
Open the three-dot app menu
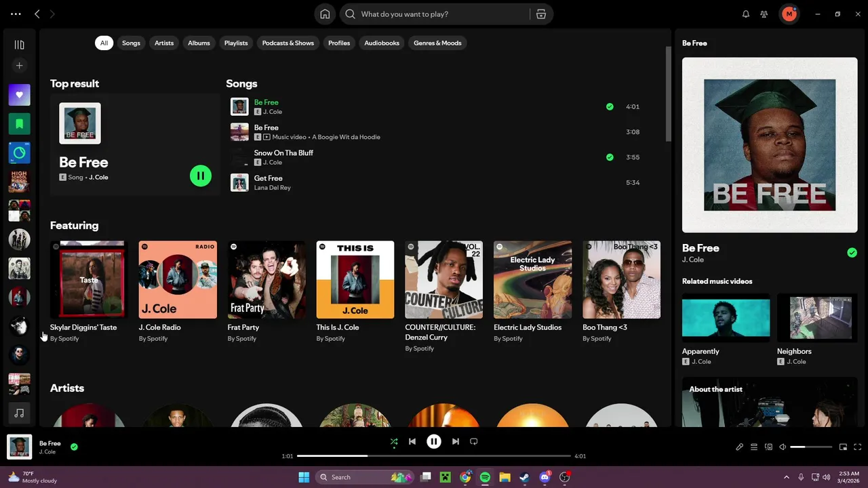(16, 14)
